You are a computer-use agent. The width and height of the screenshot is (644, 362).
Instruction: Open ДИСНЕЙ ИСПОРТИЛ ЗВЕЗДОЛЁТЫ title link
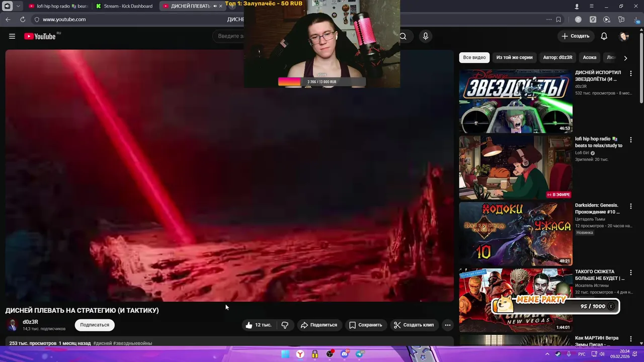pos(598,76)
